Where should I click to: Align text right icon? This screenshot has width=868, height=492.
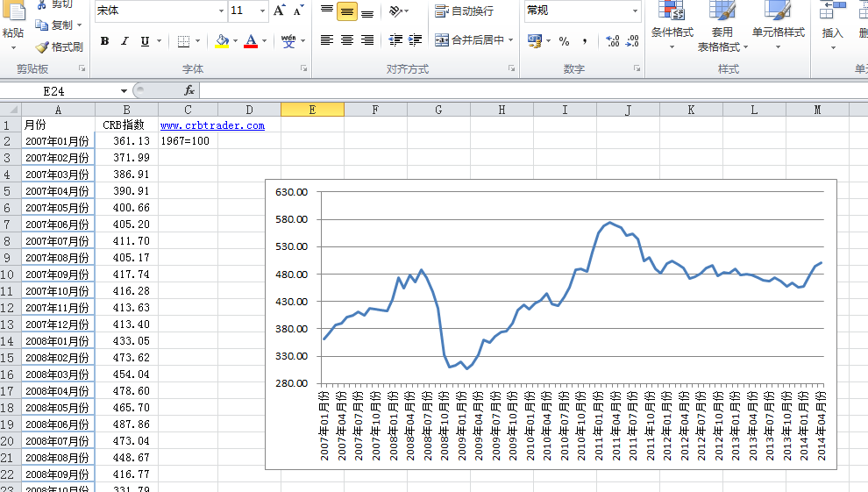pos(367,39)
